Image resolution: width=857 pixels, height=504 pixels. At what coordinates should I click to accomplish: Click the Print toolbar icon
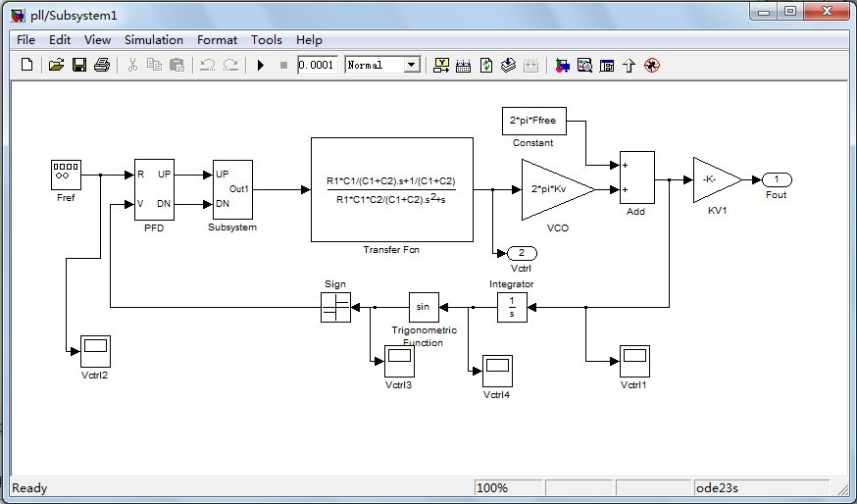pyautogui.click(x=102, y=65)
